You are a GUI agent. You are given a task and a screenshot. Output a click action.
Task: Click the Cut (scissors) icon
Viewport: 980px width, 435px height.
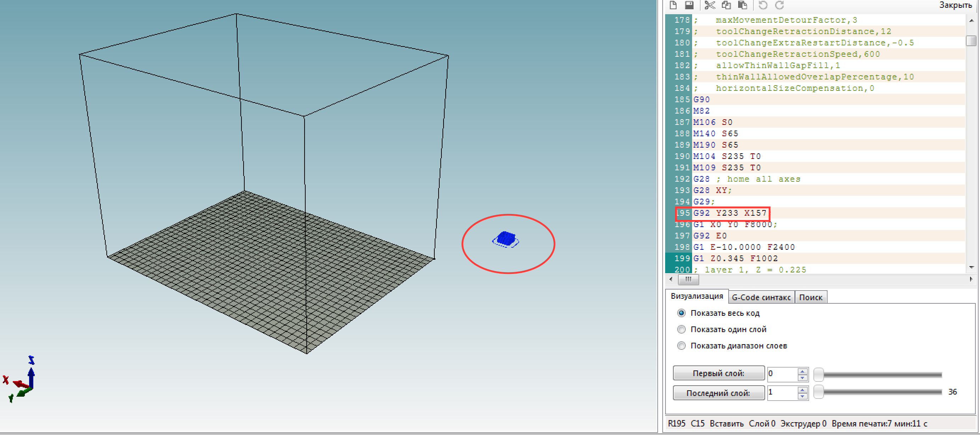709,5
